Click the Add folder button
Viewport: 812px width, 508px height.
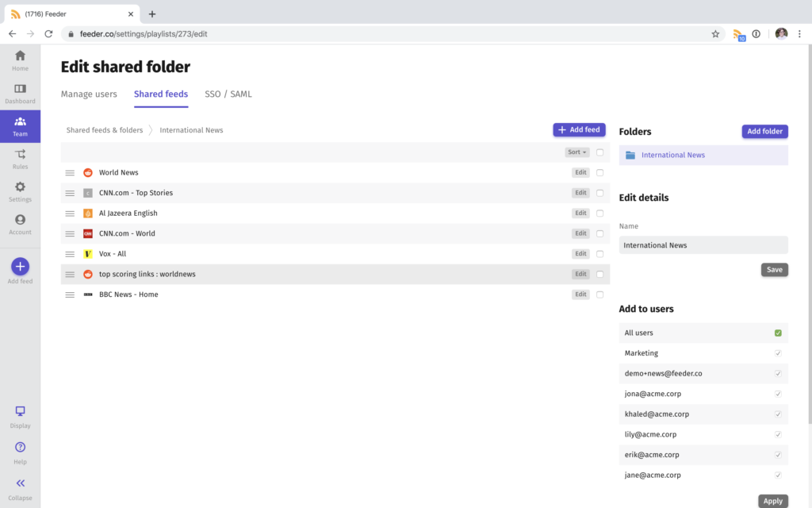[x=765, y=131]
